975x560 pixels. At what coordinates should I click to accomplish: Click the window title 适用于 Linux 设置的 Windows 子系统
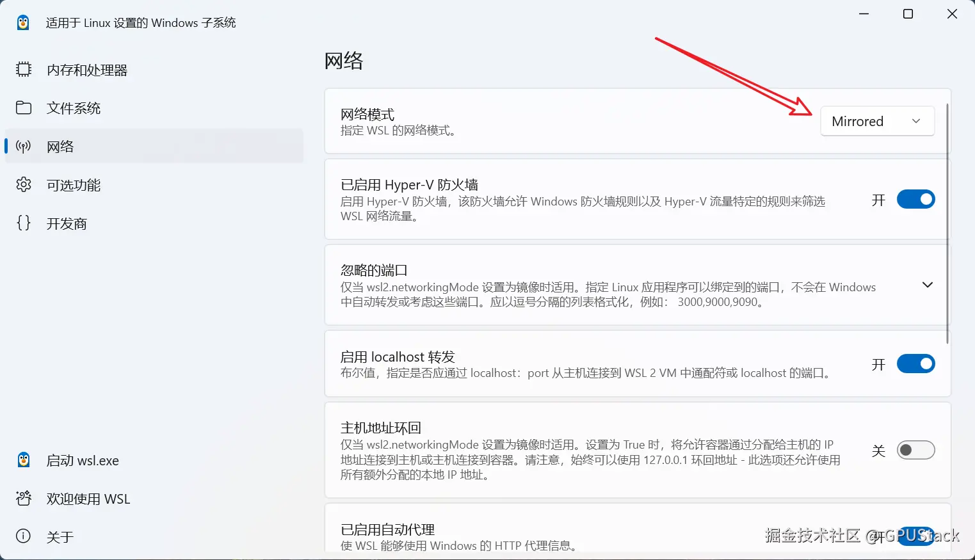tap(141, 23)
